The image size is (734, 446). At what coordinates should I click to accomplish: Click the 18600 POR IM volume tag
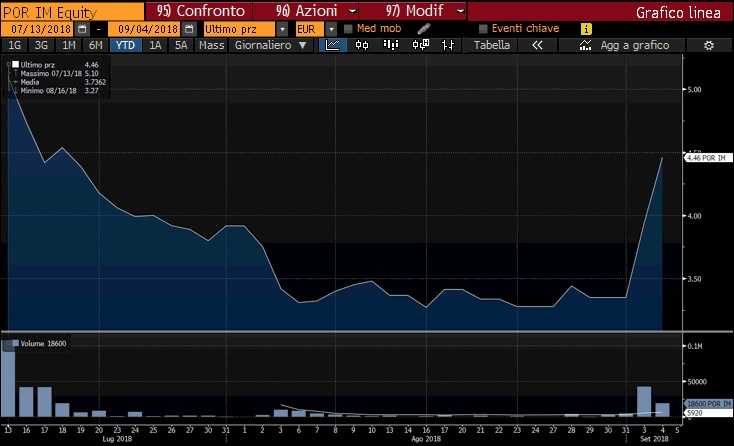coord(708,403)
